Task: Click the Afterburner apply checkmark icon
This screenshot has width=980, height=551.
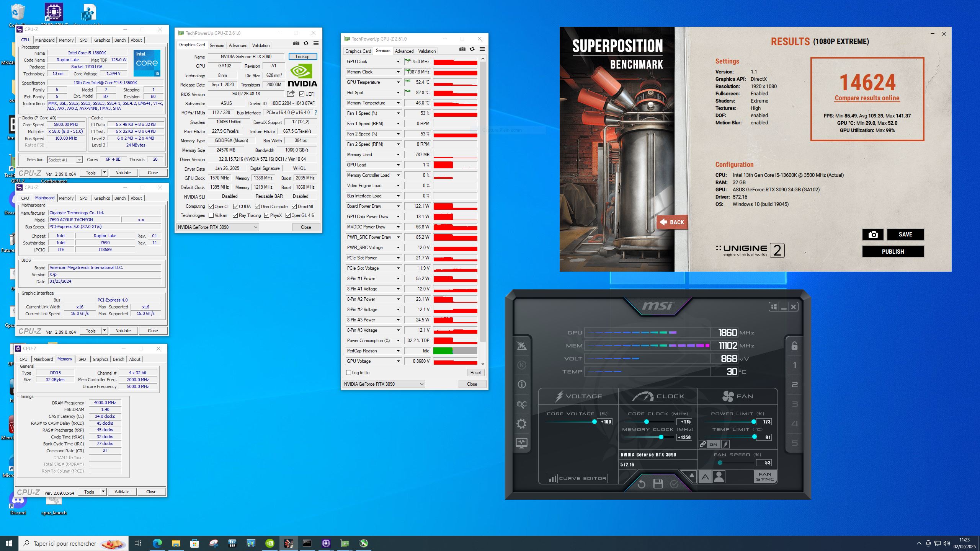Action: coord(674,484)
